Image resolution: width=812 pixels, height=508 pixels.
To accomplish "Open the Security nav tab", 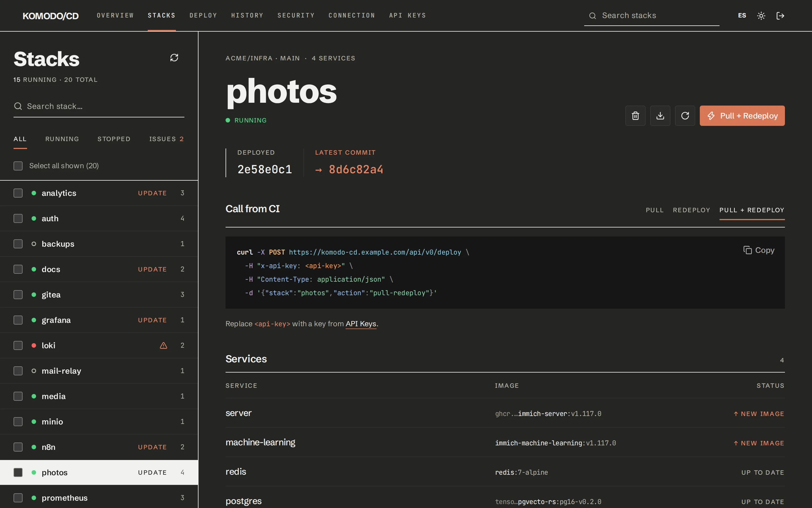I will 296,16.
